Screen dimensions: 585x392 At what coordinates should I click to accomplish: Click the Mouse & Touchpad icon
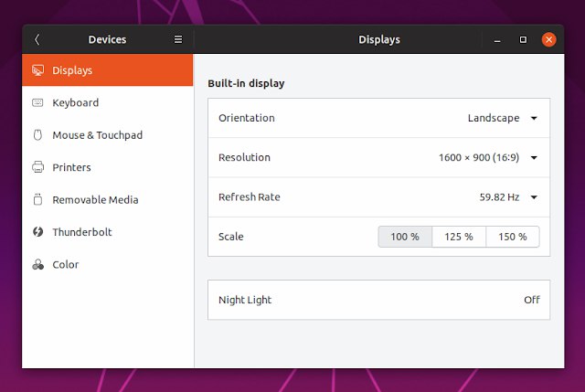(x=37, y=134)
